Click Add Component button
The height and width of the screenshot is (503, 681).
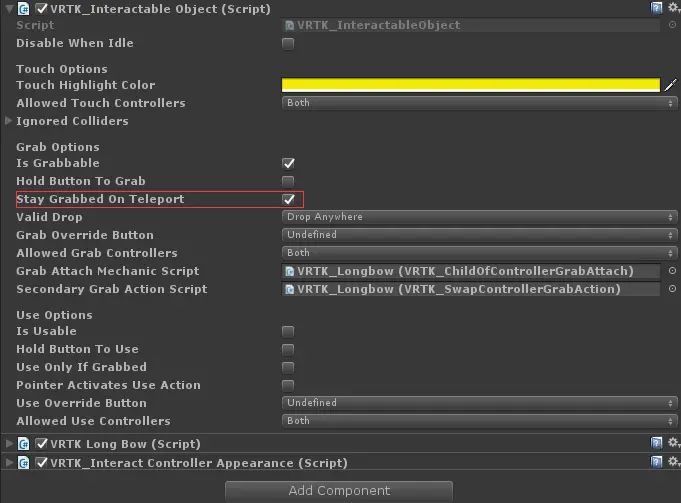pyautogui.click(x=339, y=490)
